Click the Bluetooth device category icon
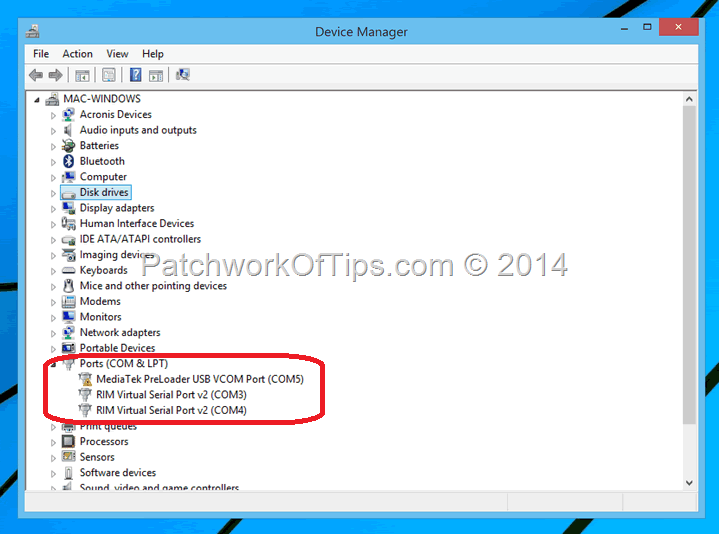Screen dimensions: 719x534 68,161
